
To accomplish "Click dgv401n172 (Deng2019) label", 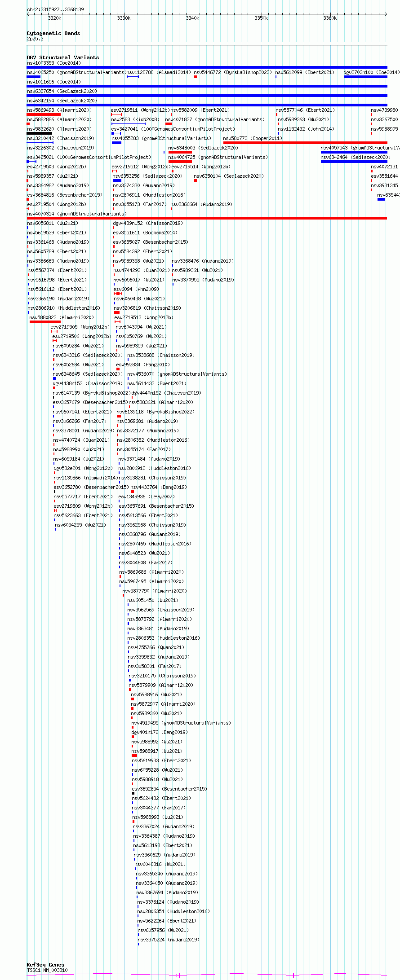I will click(160, 732).
